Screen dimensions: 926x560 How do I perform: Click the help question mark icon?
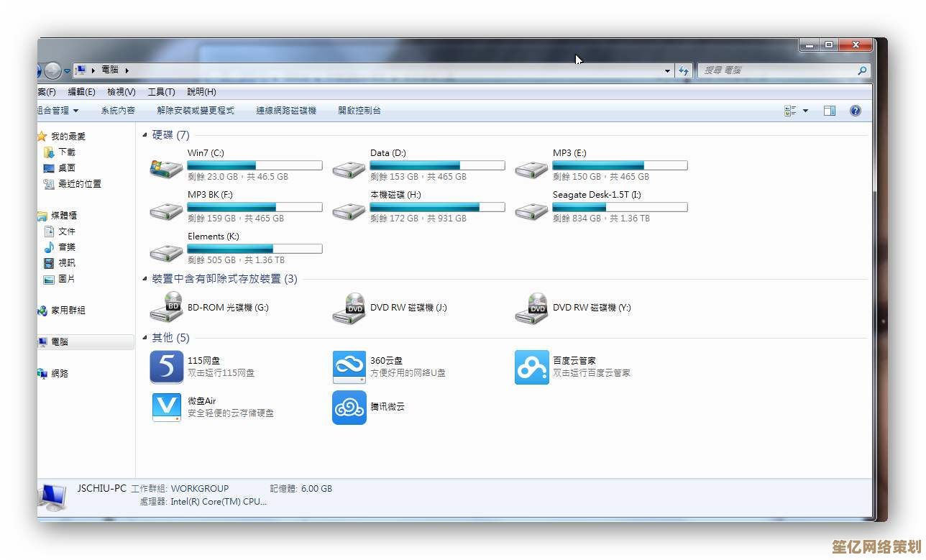855,111
